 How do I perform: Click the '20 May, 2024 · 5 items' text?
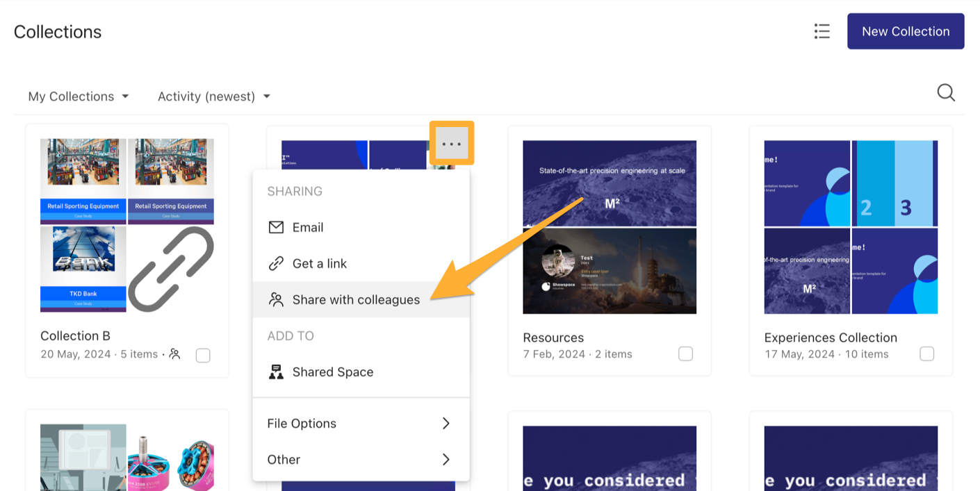[x=99, y=354]
